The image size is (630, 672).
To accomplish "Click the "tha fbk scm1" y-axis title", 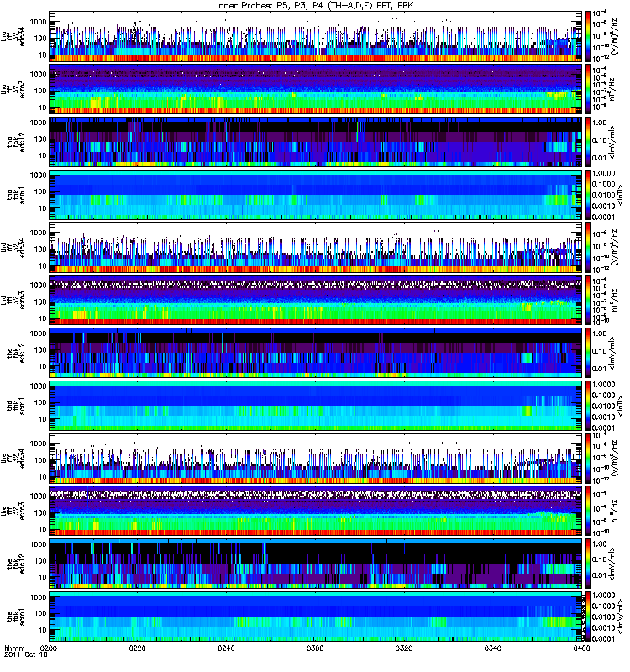I will [16, 195].
